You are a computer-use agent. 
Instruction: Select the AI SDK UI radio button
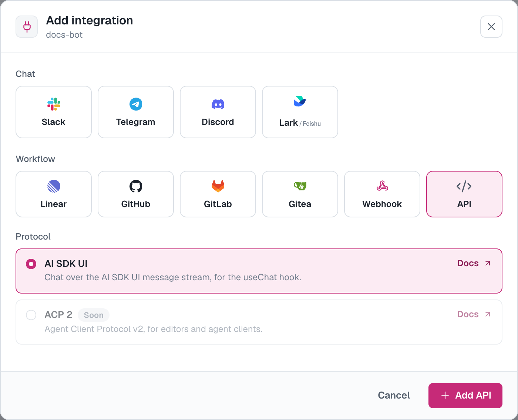31,264
